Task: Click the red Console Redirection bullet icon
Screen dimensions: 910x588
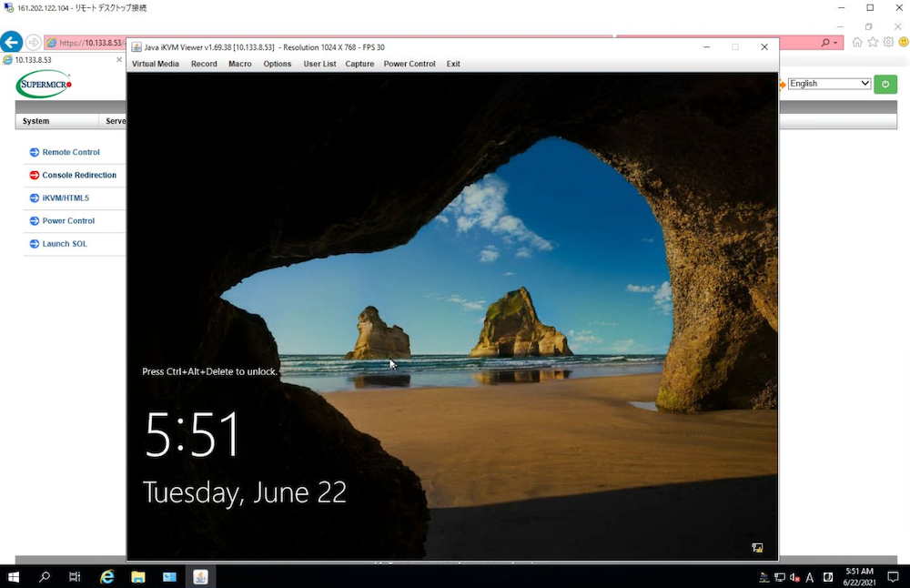Action: 34,175
